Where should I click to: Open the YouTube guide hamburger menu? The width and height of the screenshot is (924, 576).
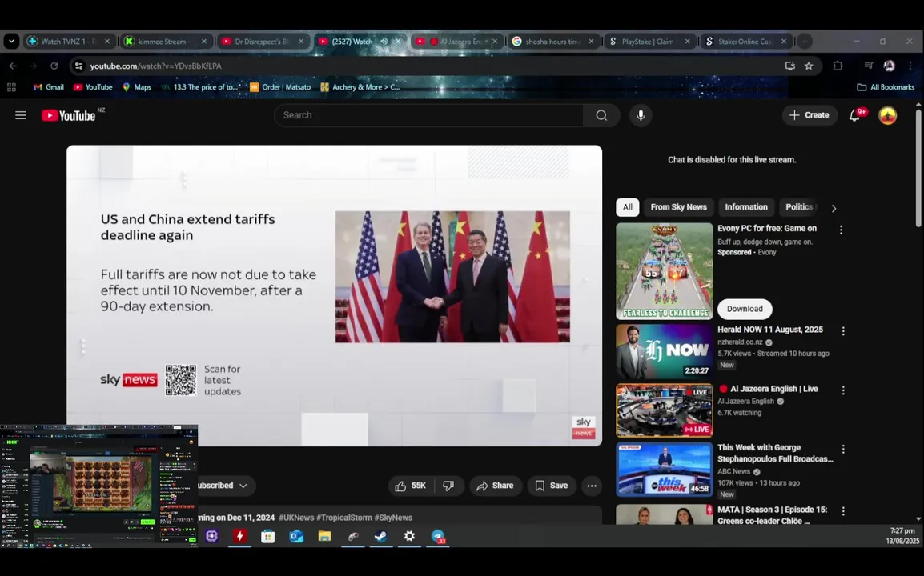21,115
